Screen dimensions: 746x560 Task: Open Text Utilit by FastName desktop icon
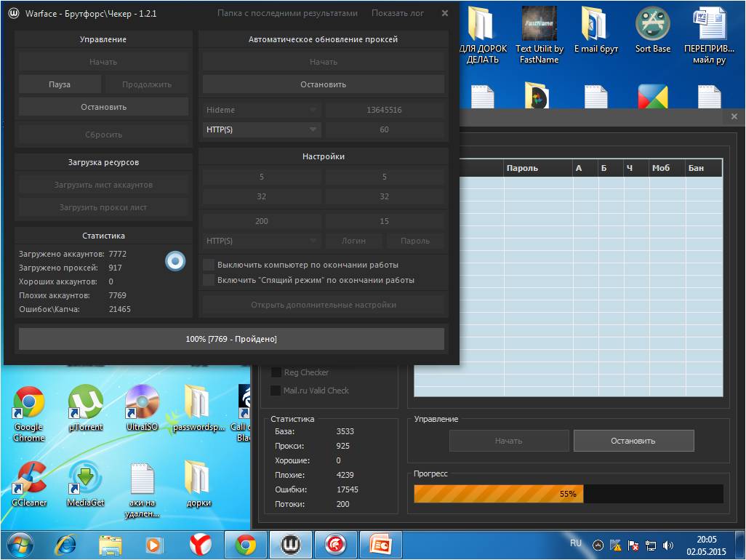[x=539, y=36]
